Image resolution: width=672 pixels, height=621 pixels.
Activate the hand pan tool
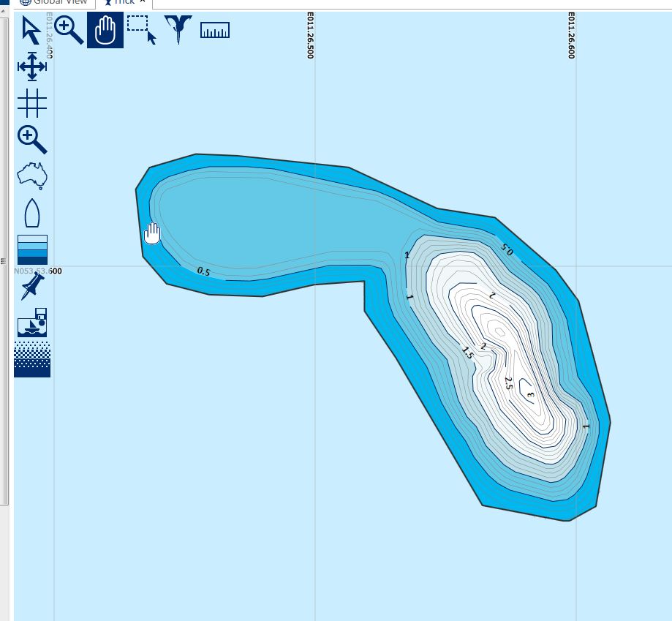click(x=105, y=31)
